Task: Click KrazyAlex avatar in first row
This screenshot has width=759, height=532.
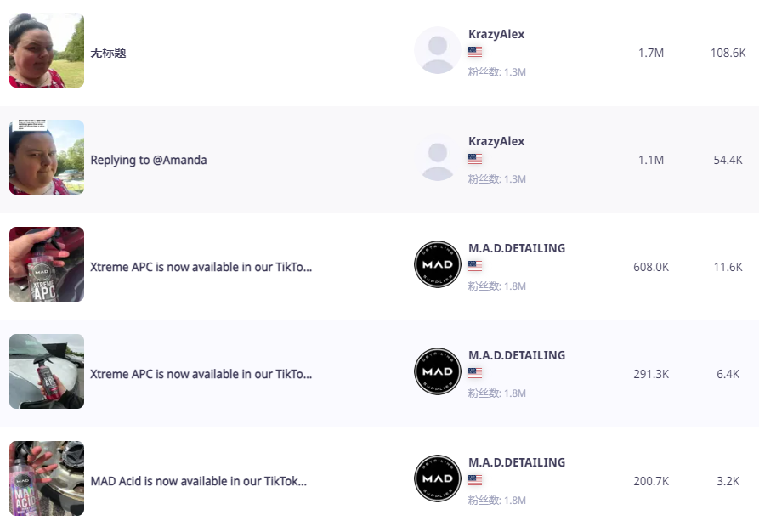Action: (438, 50)
